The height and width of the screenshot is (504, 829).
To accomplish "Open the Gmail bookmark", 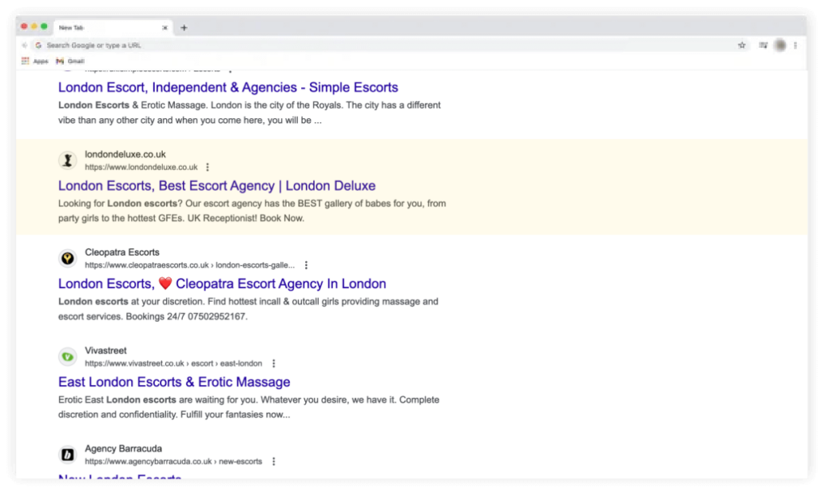I will 70,61.
